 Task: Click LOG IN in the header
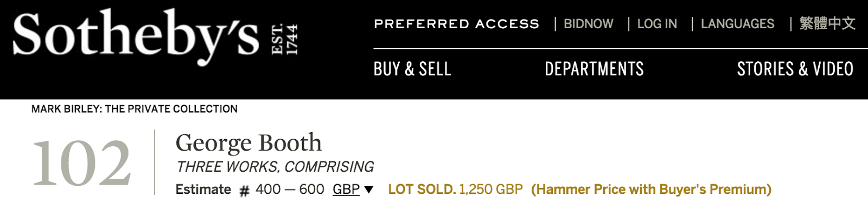[x=657, y=24]
